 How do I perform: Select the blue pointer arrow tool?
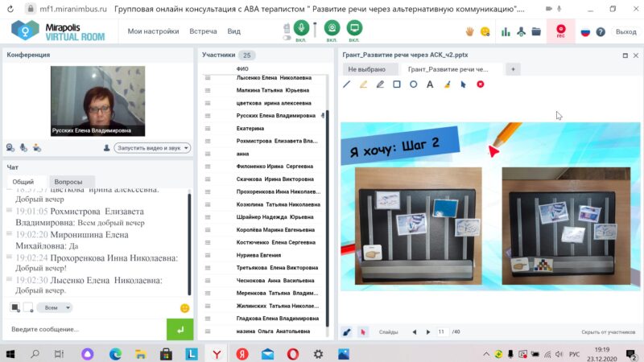pyautogui.click(x=464, y=84)
